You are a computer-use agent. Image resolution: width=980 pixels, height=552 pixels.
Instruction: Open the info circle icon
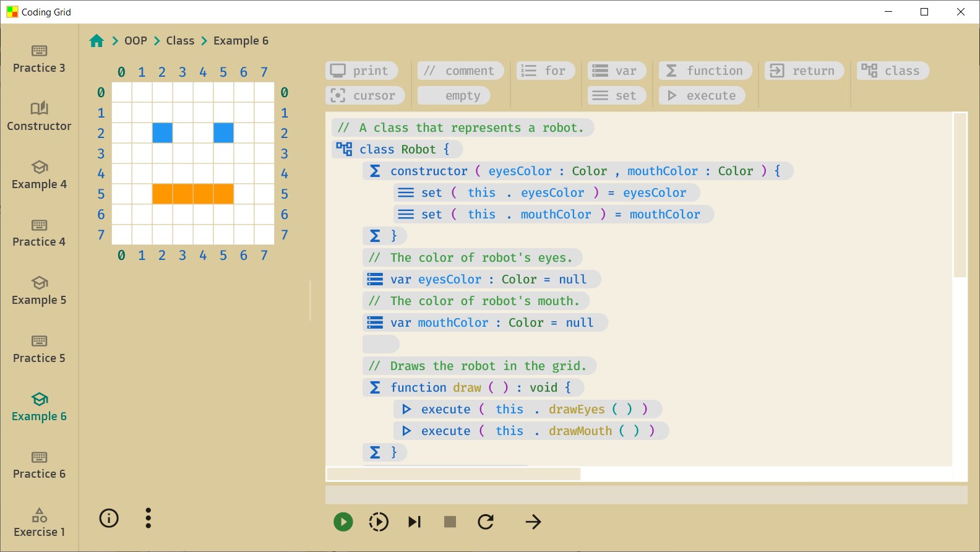[x=109, y=518]
